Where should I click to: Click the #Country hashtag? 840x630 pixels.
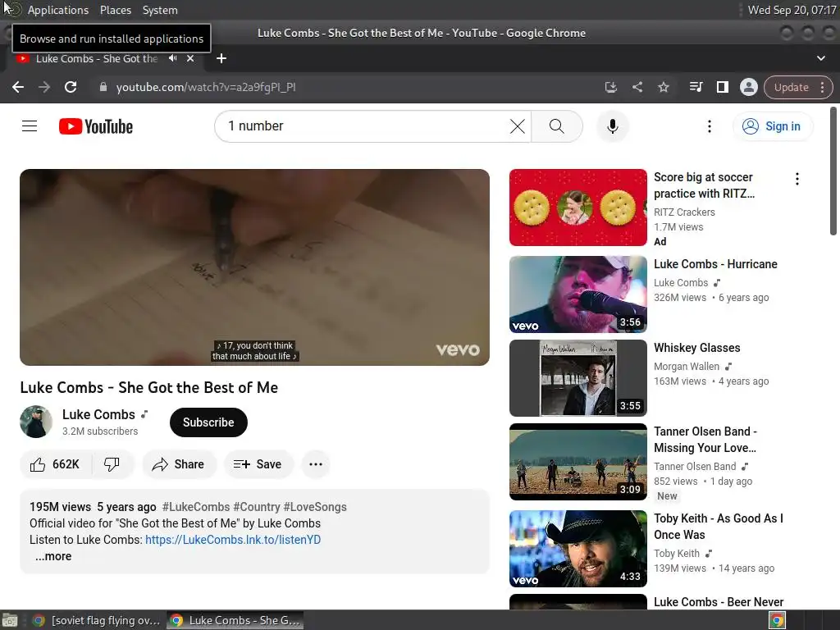click(x=257, y=507)
